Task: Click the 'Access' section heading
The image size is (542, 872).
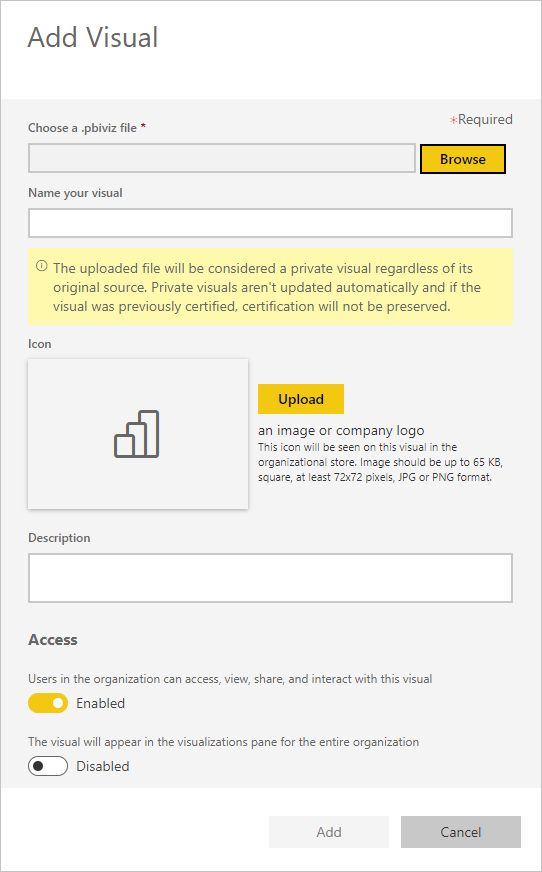Action: tap(53, 640)
